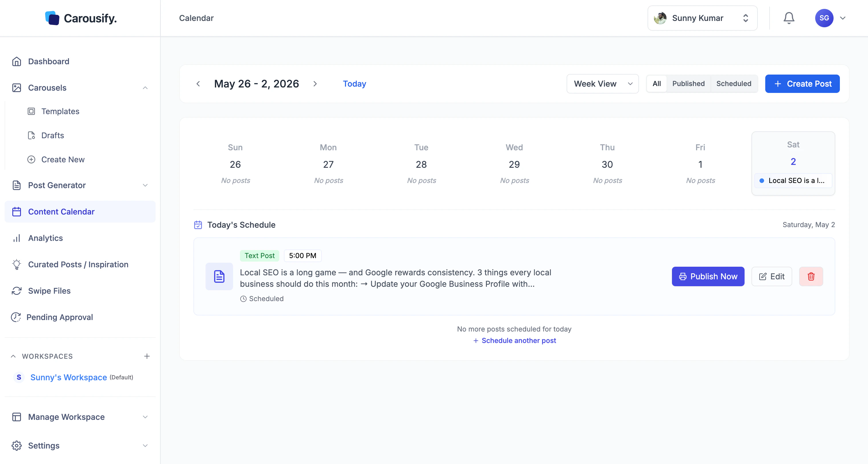Select the Published filter tab
This screenshot has height=464, width=868.
point(688,83)
